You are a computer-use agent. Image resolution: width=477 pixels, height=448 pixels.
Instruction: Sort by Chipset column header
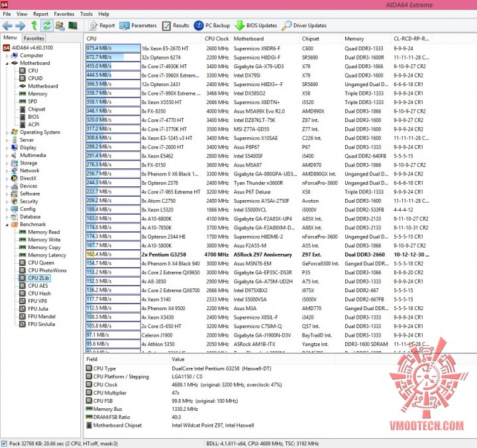point(321,38)
